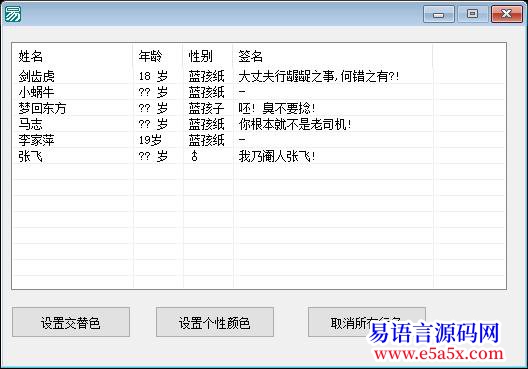Maximize the window

pos(472,14)
